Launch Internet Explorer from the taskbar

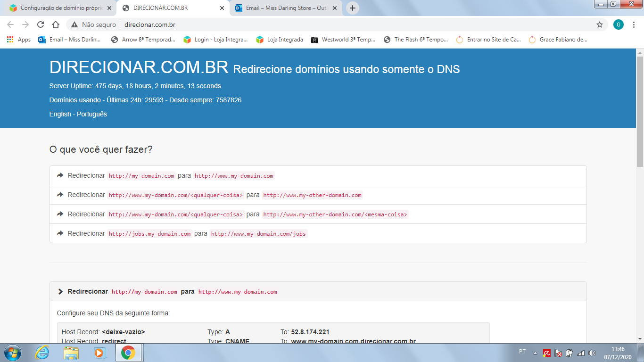coord(42,352)
